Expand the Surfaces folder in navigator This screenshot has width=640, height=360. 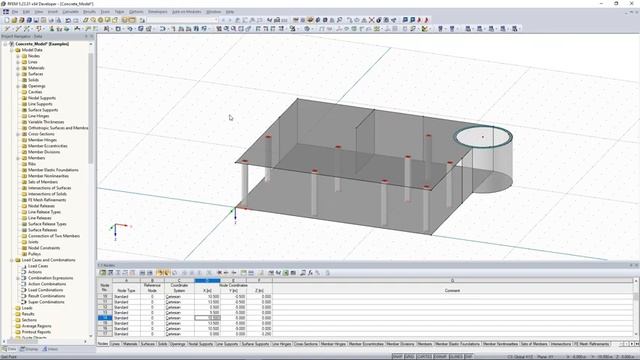[x=18, y=74]
